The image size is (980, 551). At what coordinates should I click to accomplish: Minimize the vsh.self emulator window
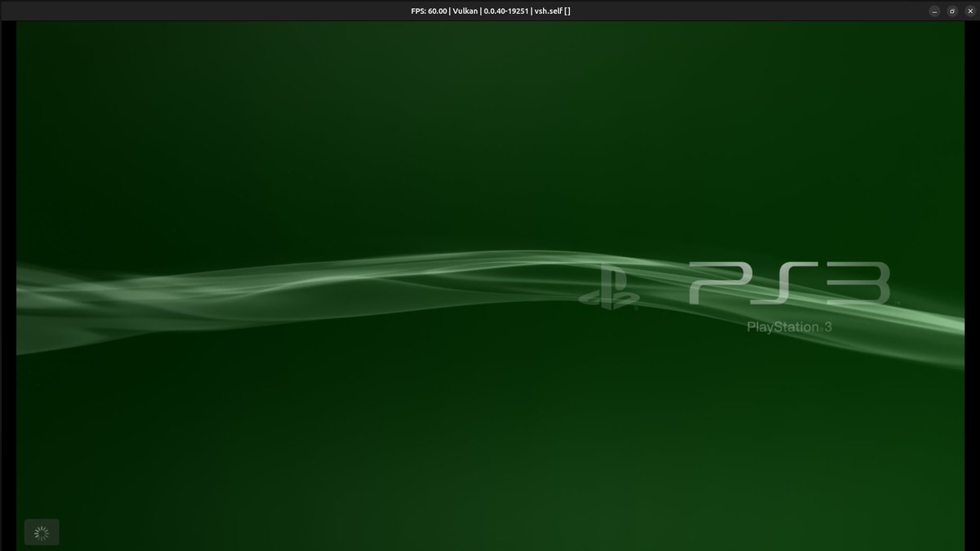[935, 11]
